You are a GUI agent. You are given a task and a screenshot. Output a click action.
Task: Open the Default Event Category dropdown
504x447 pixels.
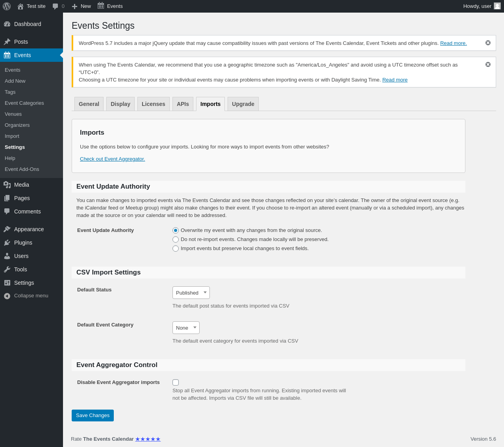186,328
